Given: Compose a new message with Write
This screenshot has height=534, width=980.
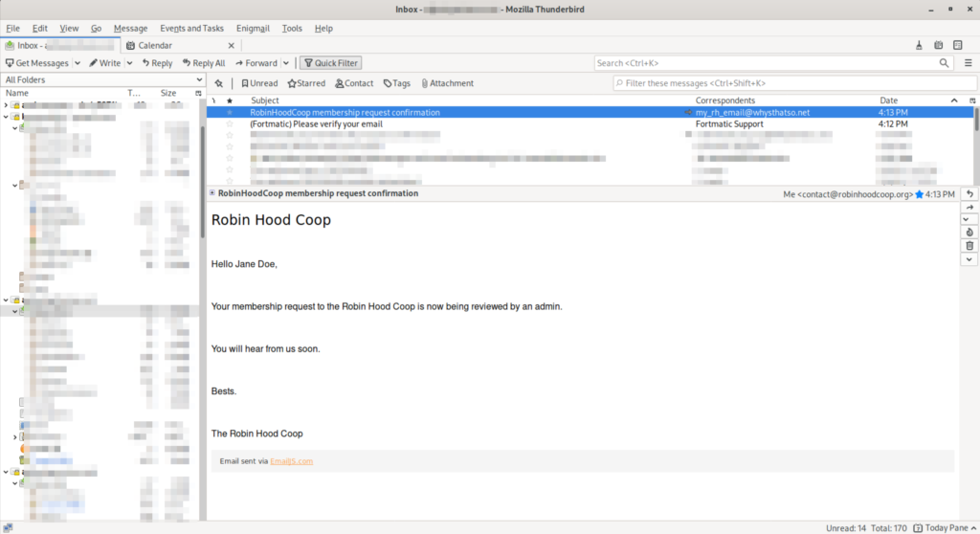Looking at the screenshot, I should coord(105,63).
